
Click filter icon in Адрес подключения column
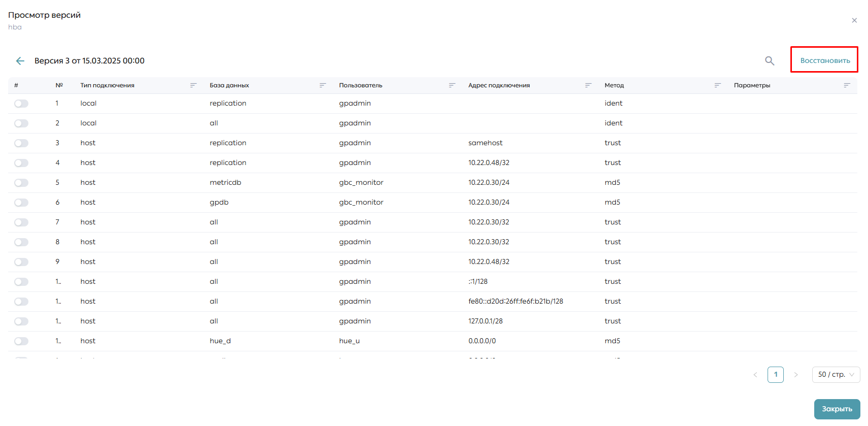(588, 85)
